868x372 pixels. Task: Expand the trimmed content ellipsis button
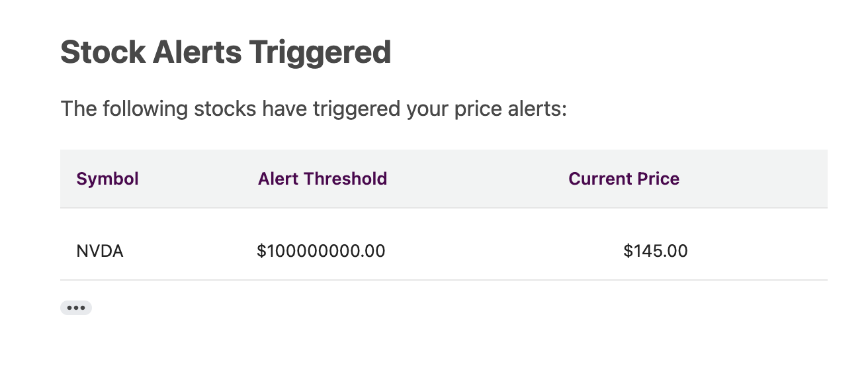tap(75, 308)
